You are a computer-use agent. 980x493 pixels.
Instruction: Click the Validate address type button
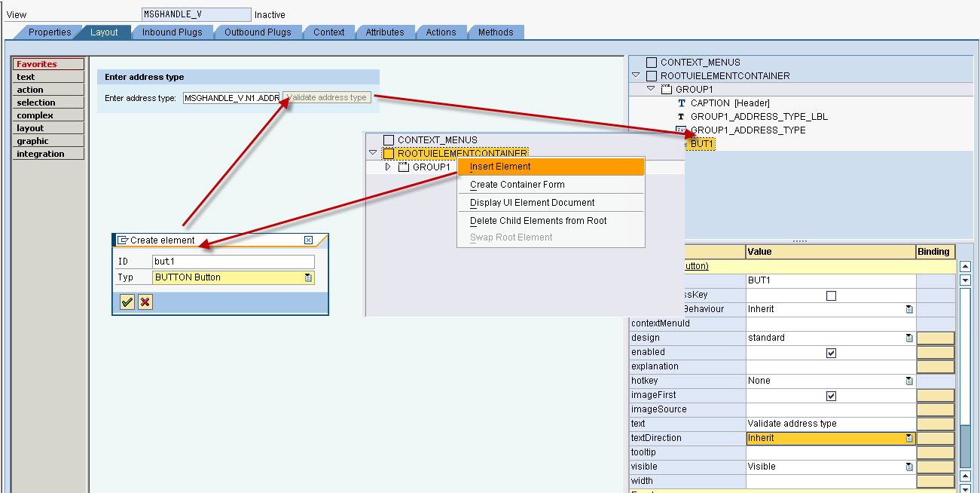(326, 97)
